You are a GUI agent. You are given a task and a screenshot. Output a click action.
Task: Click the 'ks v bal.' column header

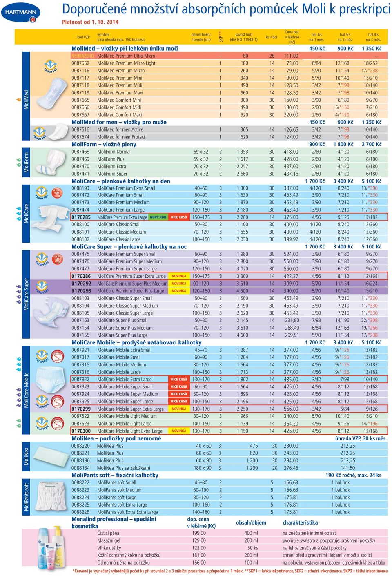tap(272, 37)
